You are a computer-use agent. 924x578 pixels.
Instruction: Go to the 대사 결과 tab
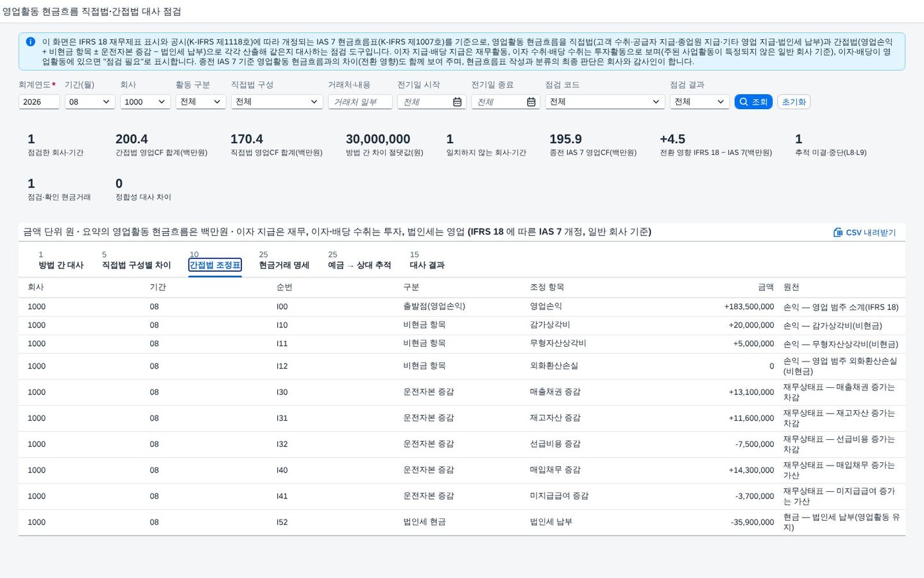[427, 260]
